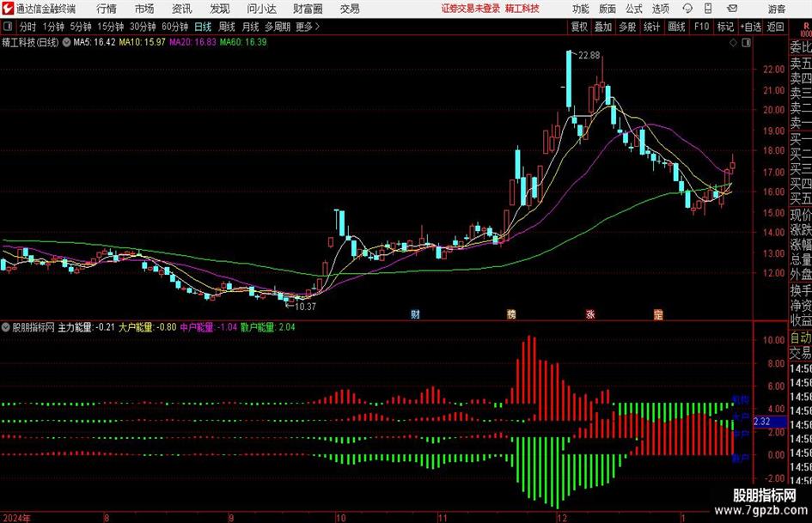Click the 画线 drawing tools button
The width and height of the screenshot is (812, 523).
point(677,27)
